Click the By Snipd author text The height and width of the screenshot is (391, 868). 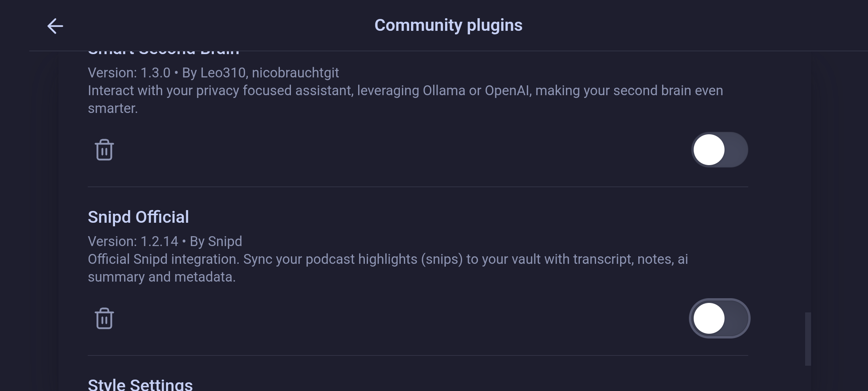click(216, 241)
